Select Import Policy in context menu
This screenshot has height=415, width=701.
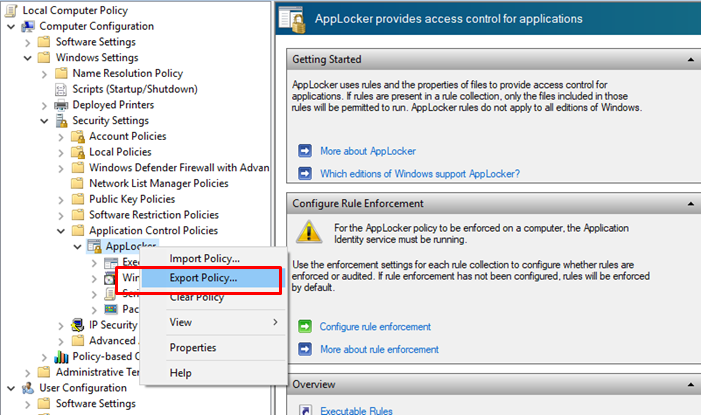click(203, 259)
